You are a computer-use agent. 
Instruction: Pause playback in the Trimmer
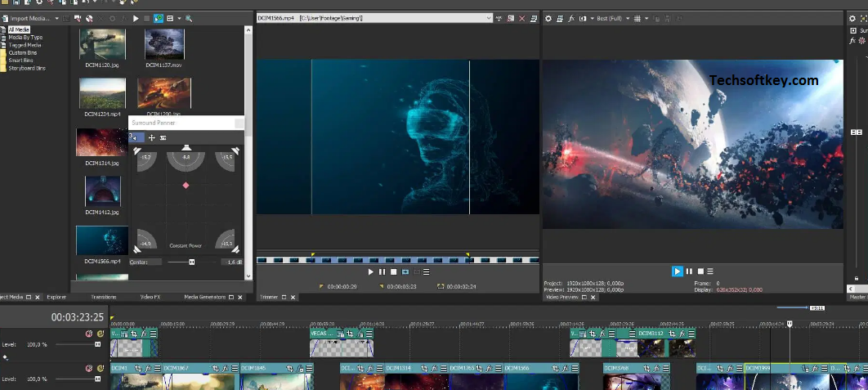[x=382, y=272]
